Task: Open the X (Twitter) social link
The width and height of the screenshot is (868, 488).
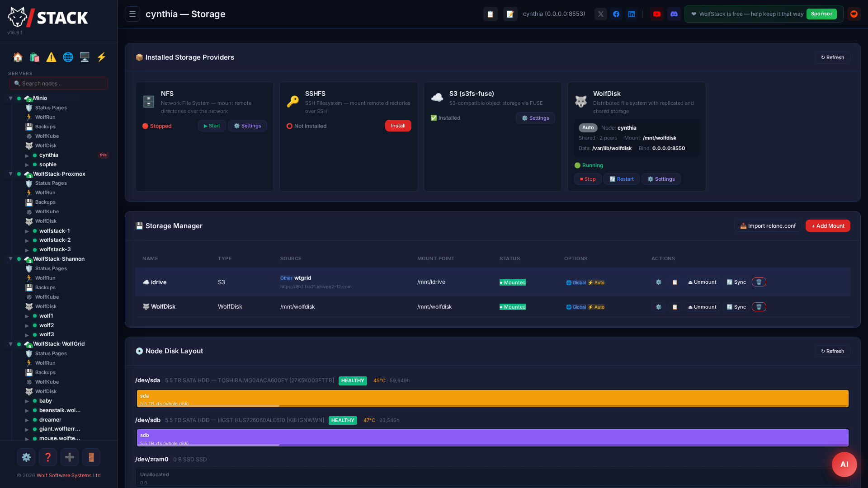Action: point(601,14)
